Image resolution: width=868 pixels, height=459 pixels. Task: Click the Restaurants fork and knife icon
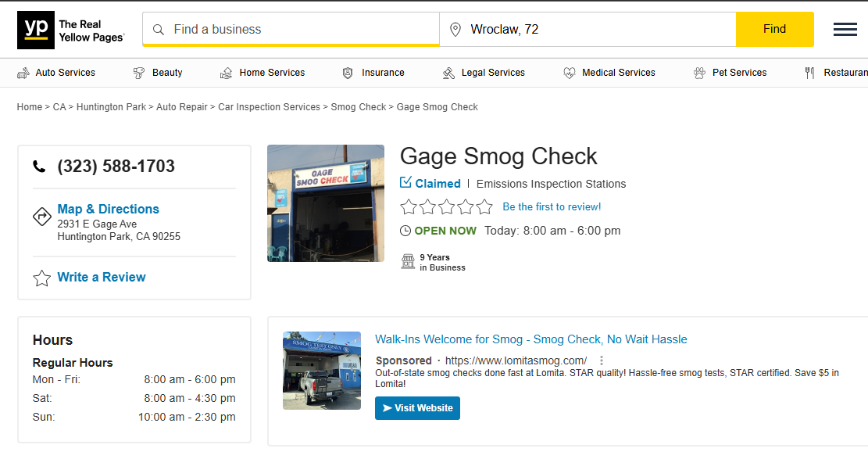(x=810, y=73)
